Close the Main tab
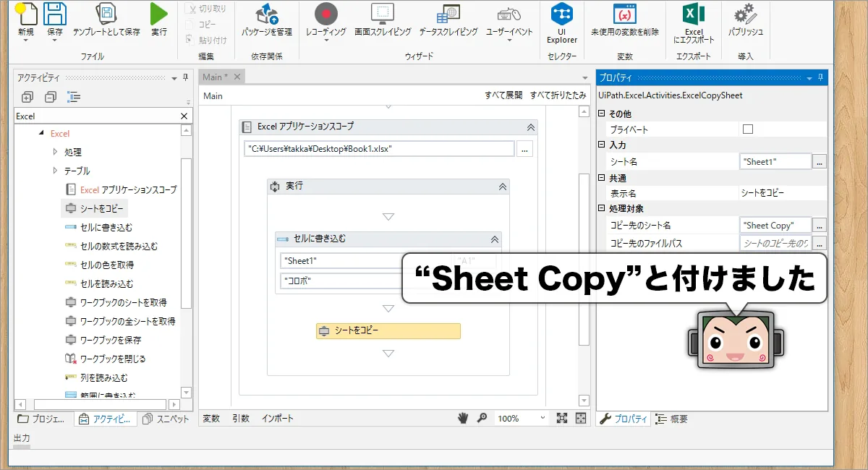Screen dimensions: 868x470 click(x=237, y=77)
